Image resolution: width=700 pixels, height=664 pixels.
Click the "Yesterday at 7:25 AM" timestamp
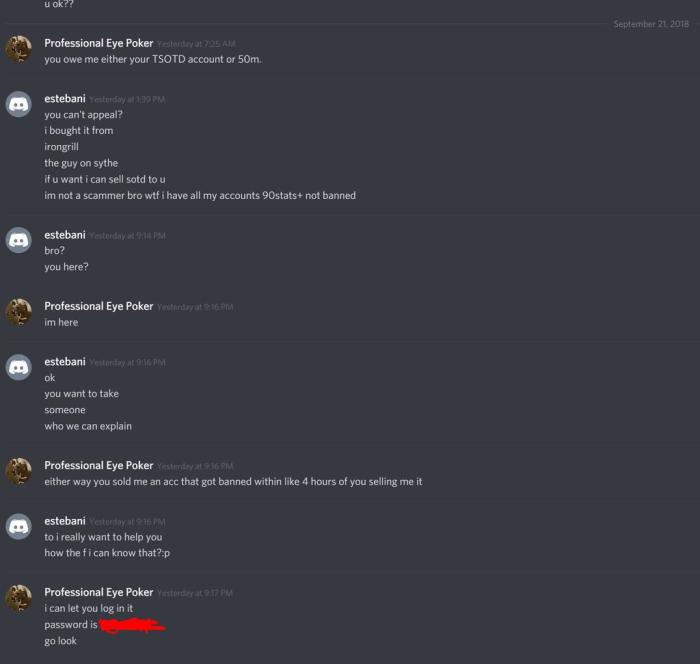(196, 44)
